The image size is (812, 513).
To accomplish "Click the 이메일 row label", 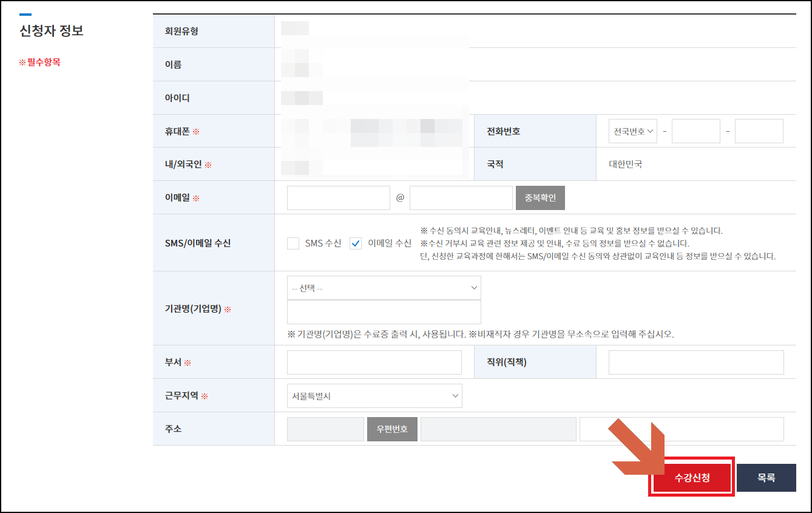I will [x=182, y=198].
